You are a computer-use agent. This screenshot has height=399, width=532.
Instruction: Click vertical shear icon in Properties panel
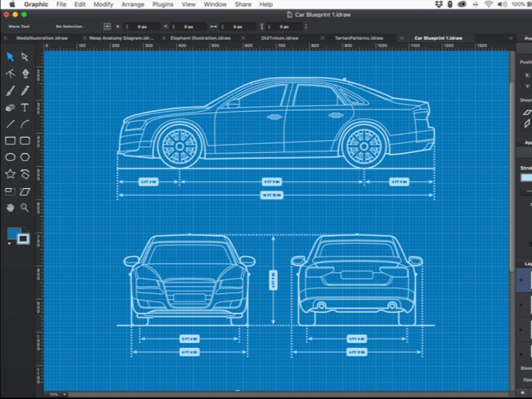527,123
